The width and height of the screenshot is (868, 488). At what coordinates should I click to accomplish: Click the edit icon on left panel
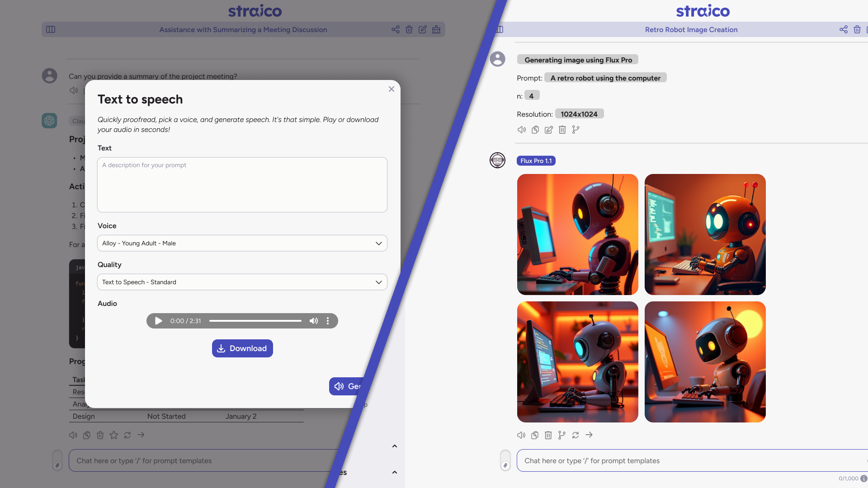(422, 29)
